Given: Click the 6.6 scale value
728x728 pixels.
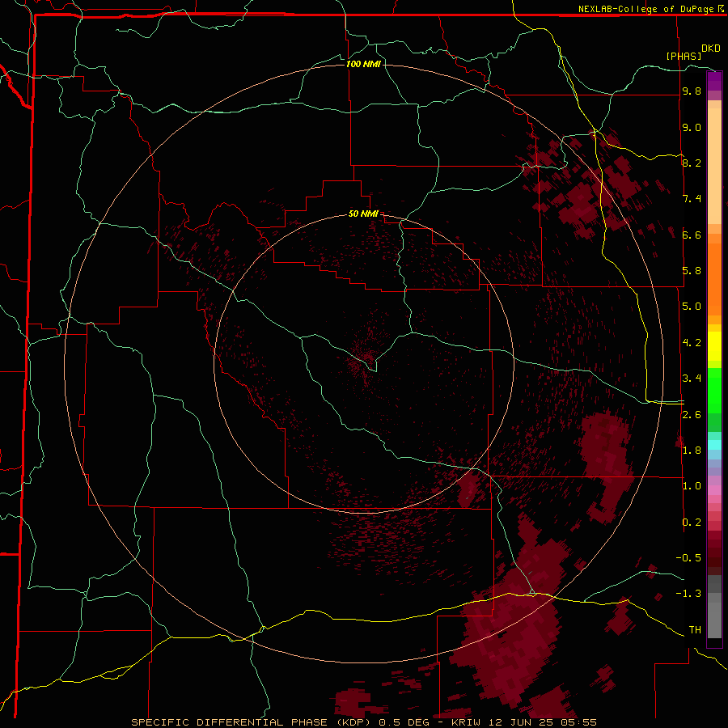Looking at the screenshot, I should click(x=692, y=235).
